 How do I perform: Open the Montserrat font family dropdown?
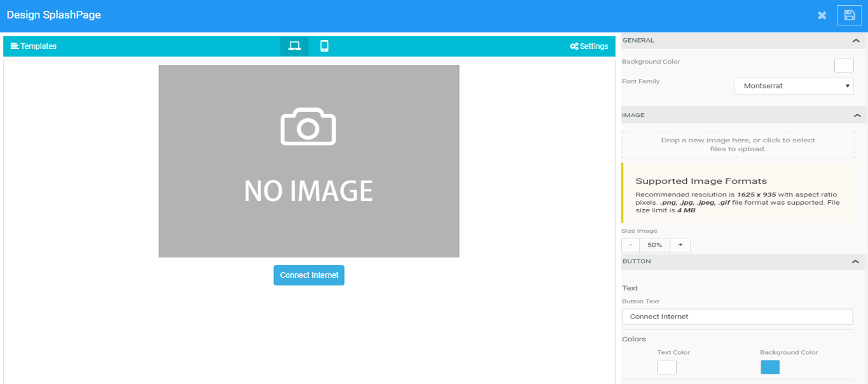click(x=794, y=86)
